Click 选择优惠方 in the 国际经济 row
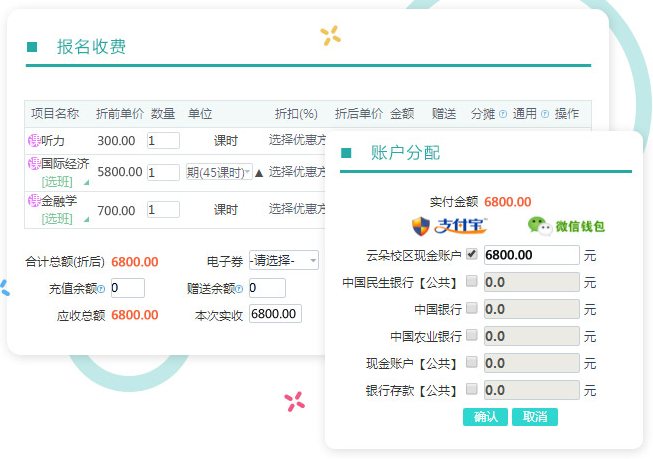The width and height of the screenshot is (653, 459). (297, 171)
